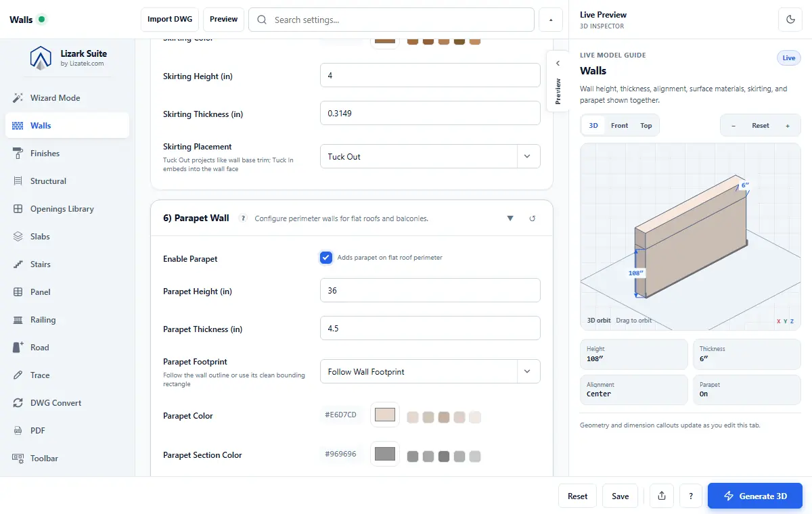
Task: Click the Alignment Center info card
Action: click(x=634, y=390)
